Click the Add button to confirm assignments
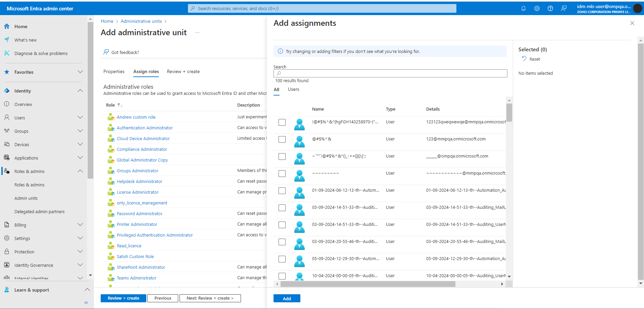The width and height of the screenshot is (644, 309). coord(287,298)
